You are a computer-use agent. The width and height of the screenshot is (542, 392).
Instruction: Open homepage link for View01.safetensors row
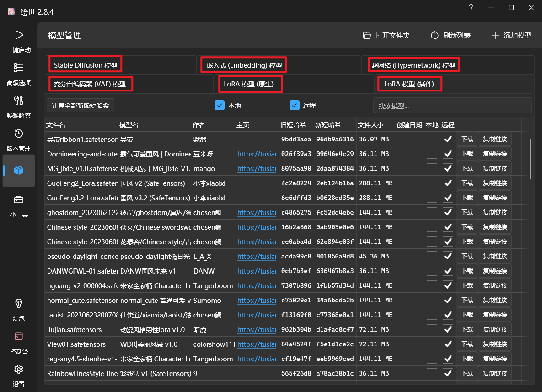[257, 344]
